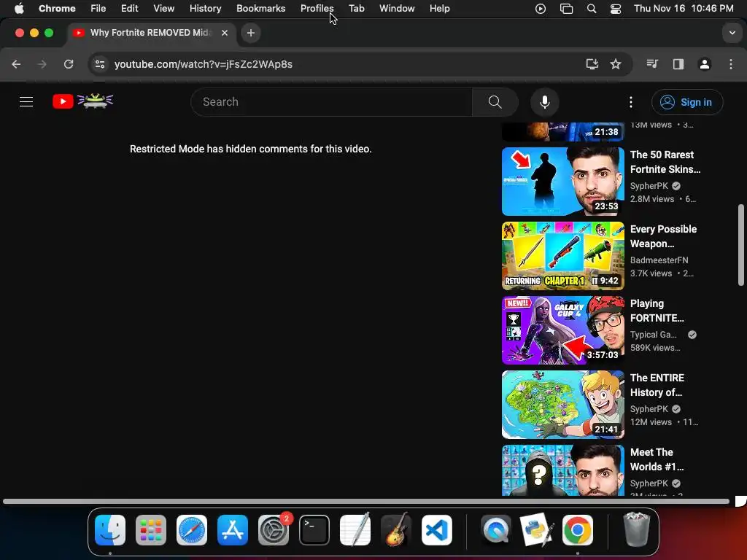Open Every Possible Weapon video thumbnail
Screen dimensions: 747x560
tap(562, 256)
